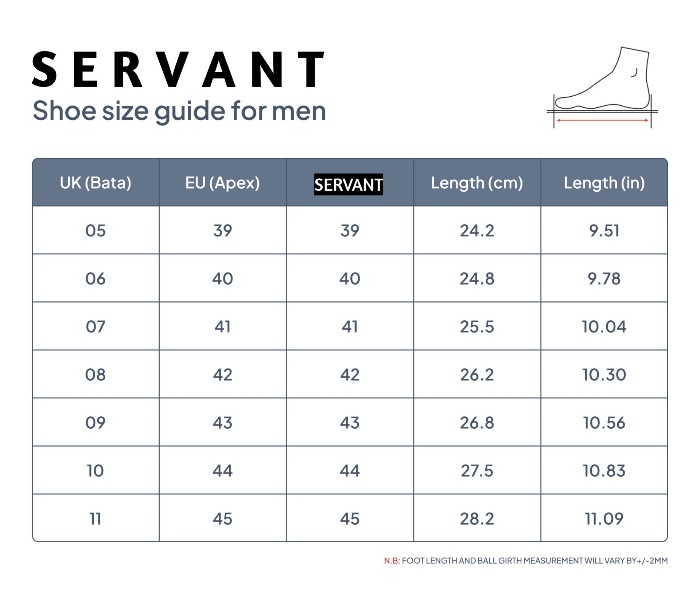This screenshot has width=700, height=598.
Task: Click the 10.04 inch length cell
Action: point(604,327)
